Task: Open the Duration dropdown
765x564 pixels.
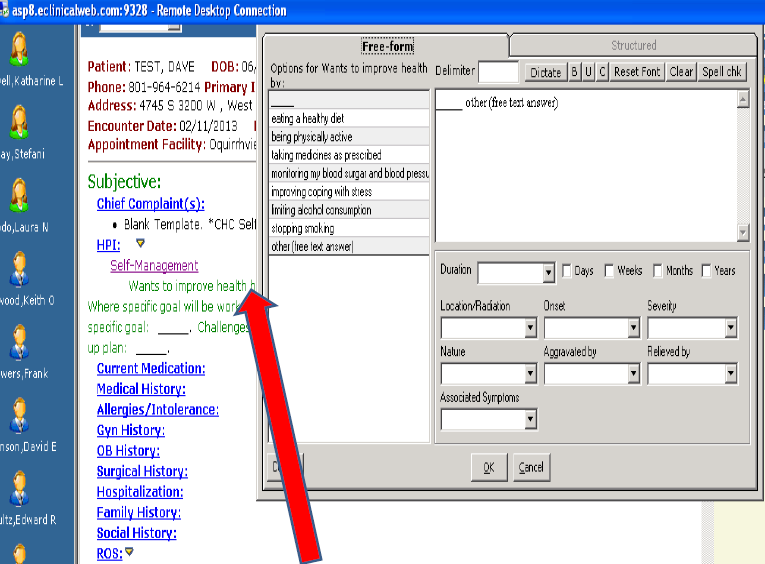Action: (x=548, y=273)
